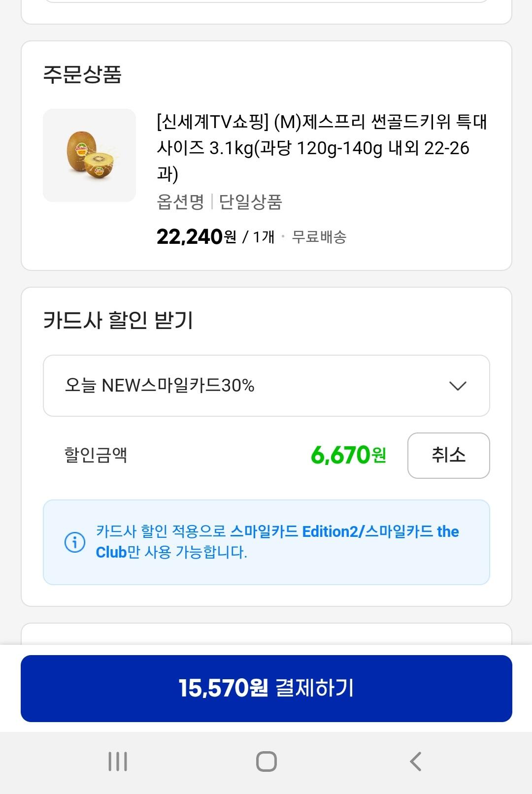Tap the 무료배송 free shipping label
532x794 pixels.
pos(319,237)
